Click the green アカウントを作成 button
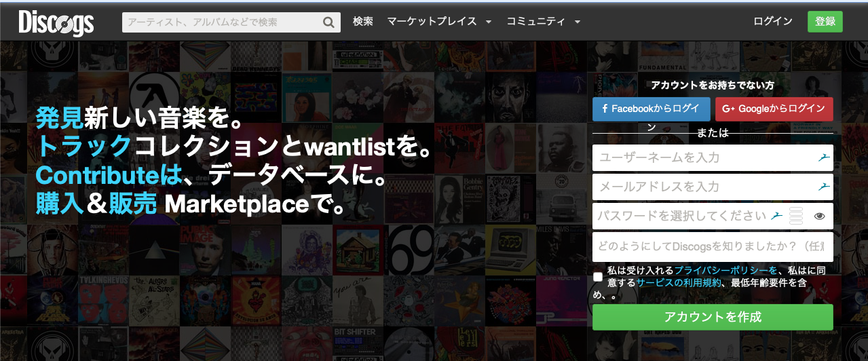This screenshot has width=868, height=361. (x=712, y=317)
